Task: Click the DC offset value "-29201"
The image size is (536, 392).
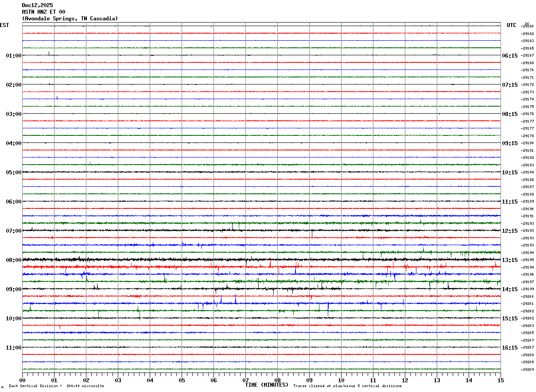Action: click(528, 304)
